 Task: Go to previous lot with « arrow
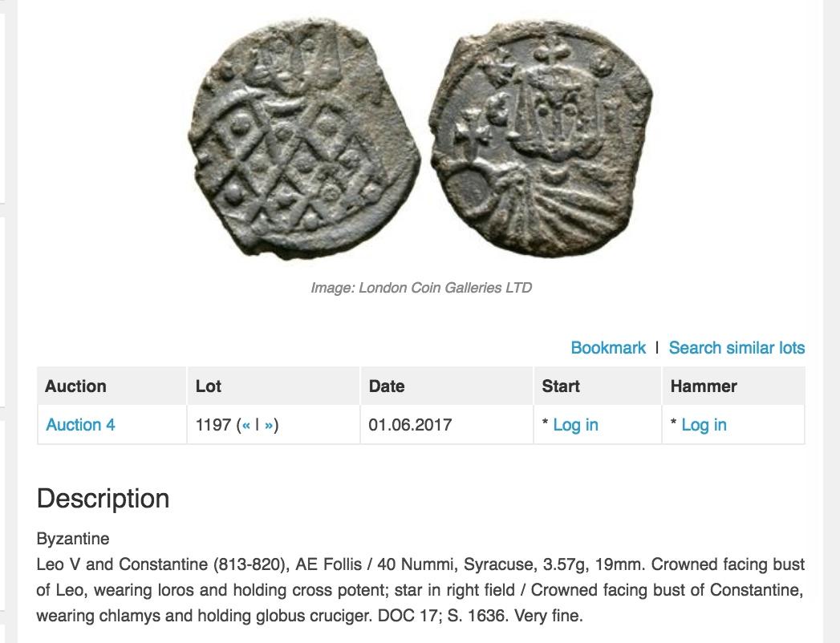(246, 425)
